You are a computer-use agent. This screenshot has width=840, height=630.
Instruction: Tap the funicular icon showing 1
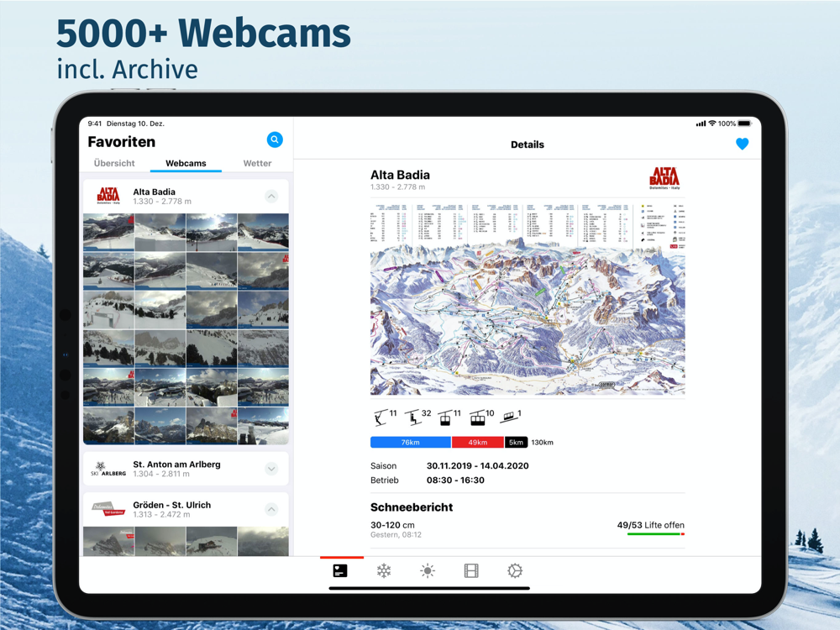[511, 416]
